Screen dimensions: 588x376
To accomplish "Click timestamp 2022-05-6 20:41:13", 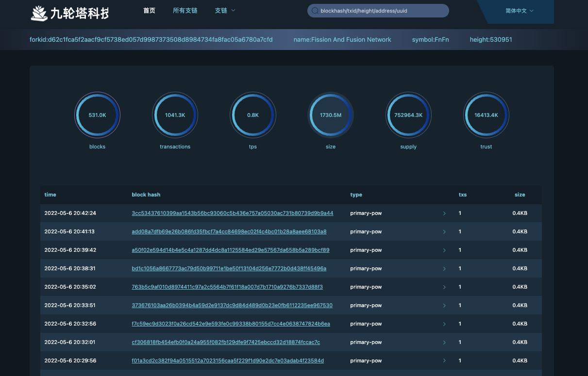I will (x=69, y=232).
